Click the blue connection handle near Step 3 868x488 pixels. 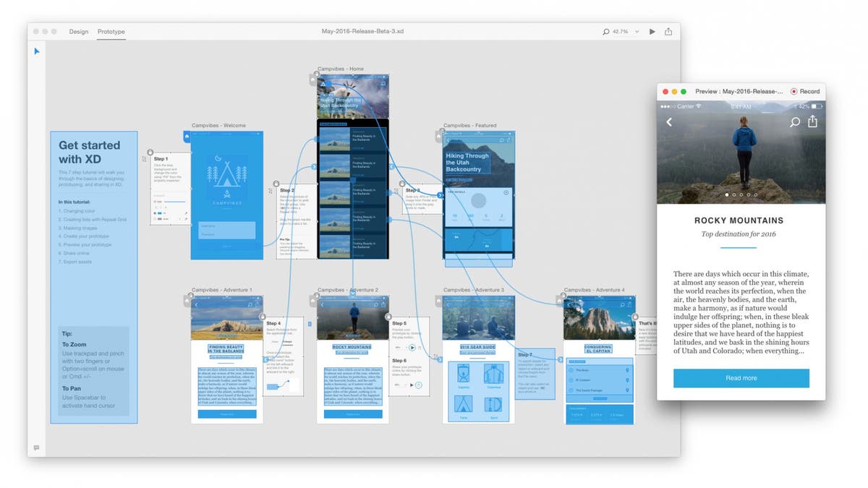(x=440, y=195)
